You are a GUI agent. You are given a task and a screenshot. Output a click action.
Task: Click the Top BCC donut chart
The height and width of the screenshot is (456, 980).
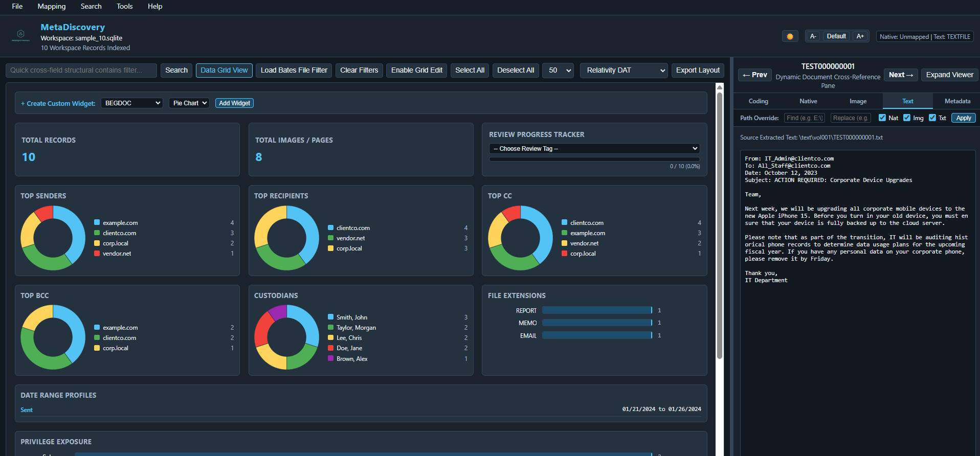click(53, 337)
